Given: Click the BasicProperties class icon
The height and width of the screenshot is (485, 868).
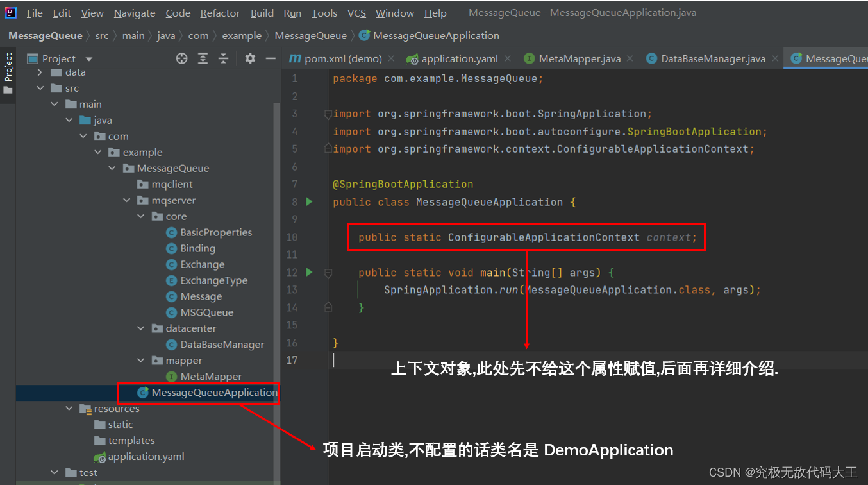Looking at the screenshot, I should (171, 232).
